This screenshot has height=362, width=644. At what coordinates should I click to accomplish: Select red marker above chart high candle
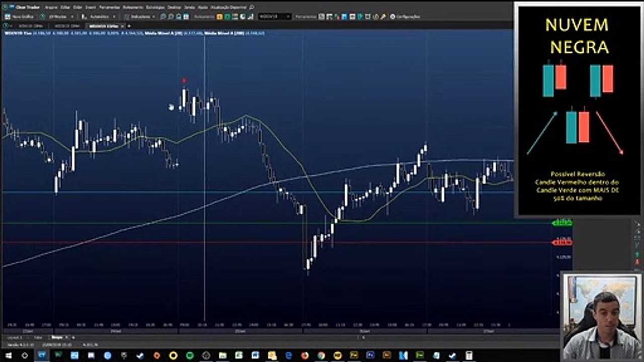coord(184,80)
